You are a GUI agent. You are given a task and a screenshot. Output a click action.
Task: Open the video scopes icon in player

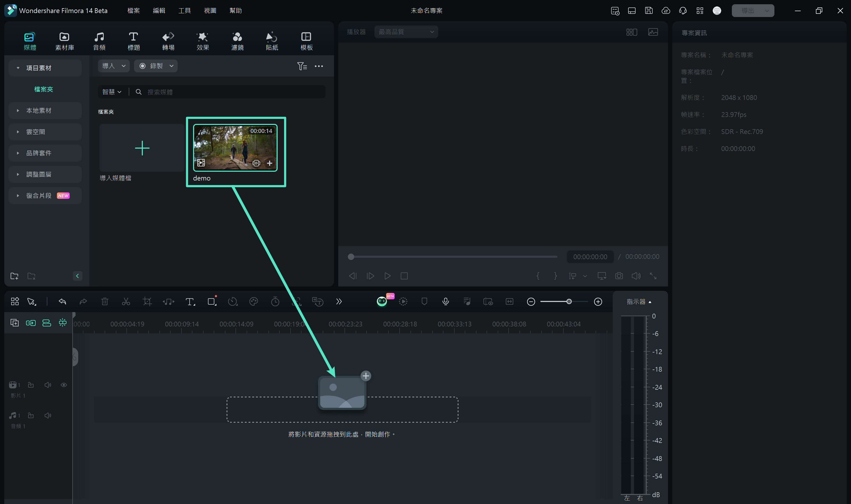pyautogui.click(x=653, y=32)
